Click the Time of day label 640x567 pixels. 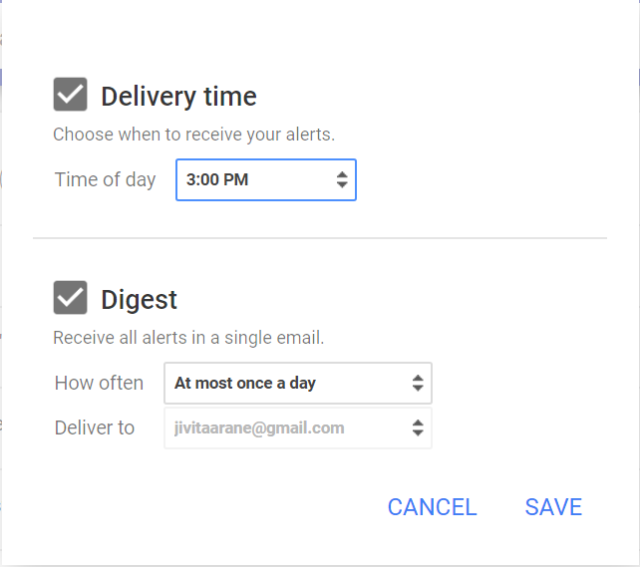tap(105, 180)
